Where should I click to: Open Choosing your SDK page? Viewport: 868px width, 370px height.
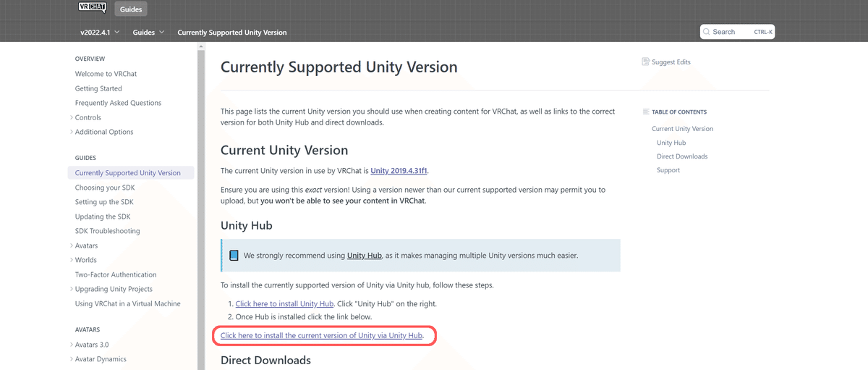103,188
